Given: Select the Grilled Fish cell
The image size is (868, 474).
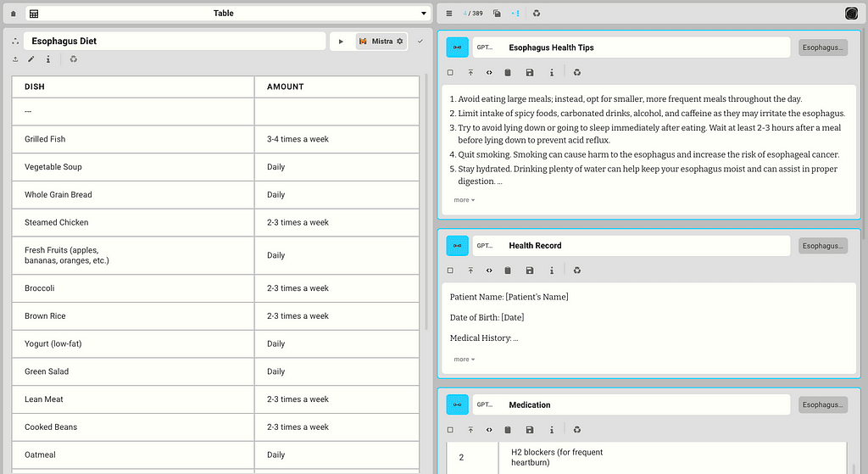Looking at the screenshot, I should [133, 140].
